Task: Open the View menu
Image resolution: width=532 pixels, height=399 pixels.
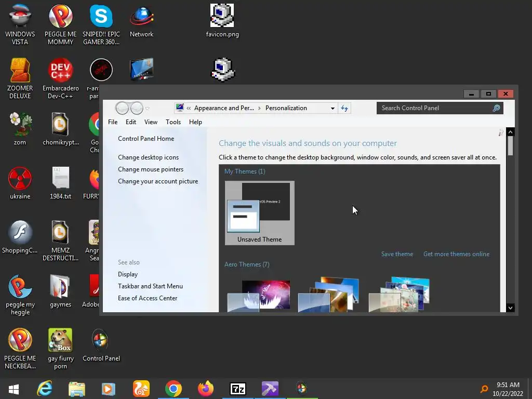Action: click(151, 122)
